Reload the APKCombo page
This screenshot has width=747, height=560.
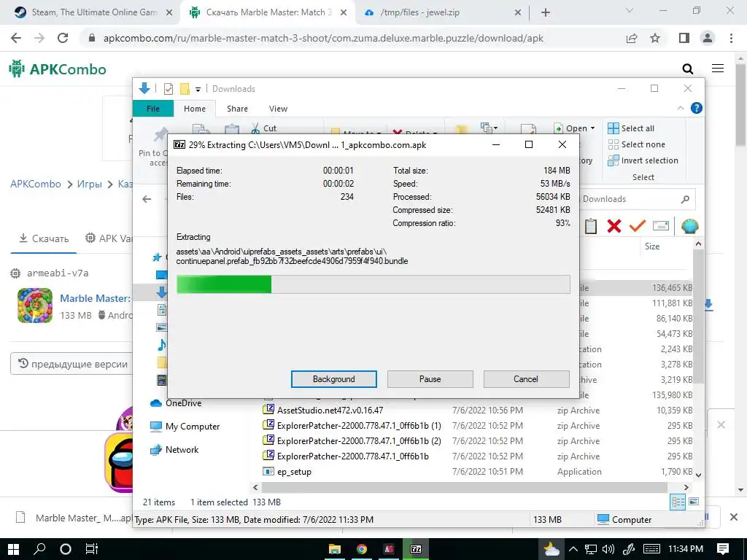[x=63, y=38]
